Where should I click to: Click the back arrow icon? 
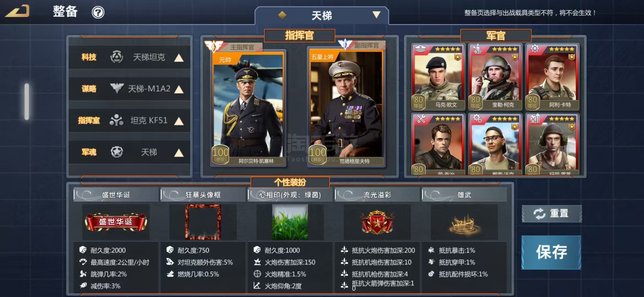pos(17,11)
